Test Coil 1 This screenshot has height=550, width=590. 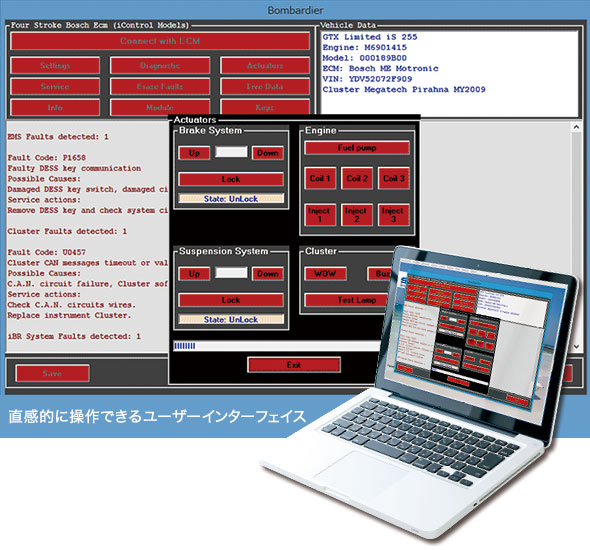click(x=320, y=178)
